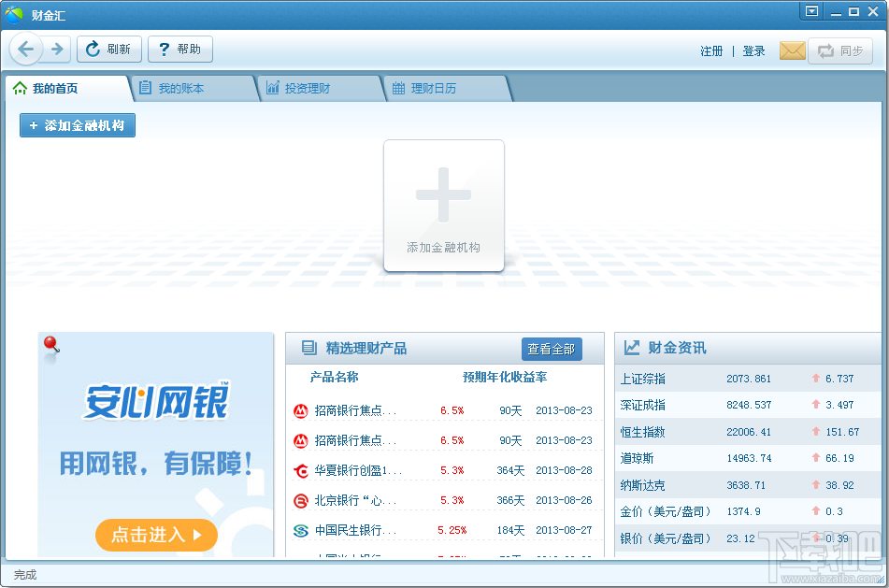Click 查看全部 to view all products
Image resolution: width=889 pixels, height=588 pixels.
pyautogui.click(x=552, y=349)
